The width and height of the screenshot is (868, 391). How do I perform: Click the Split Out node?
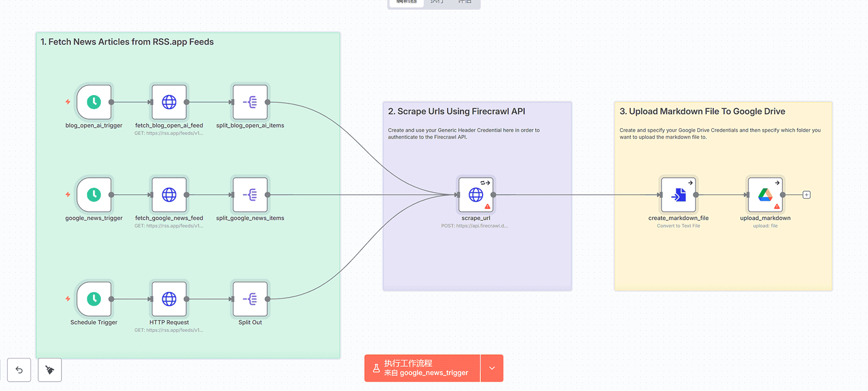click(250, 299)
